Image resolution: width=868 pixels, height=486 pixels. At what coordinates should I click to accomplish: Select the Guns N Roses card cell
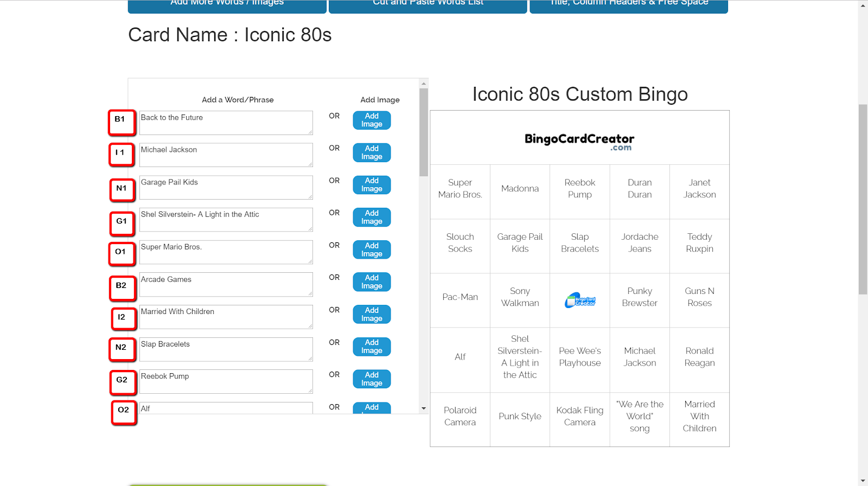pyautogui.click(x=700, y=300)
